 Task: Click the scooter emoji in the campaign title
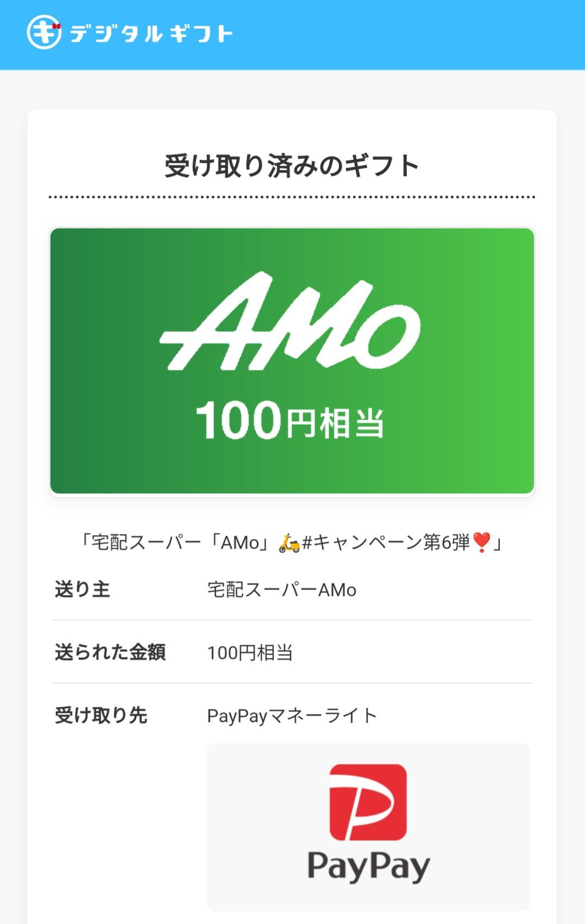pos(289,543)
